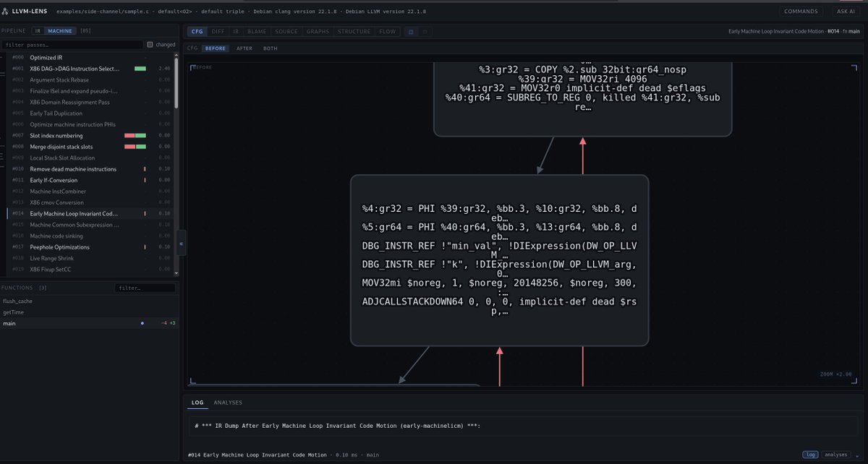Screen dimensions: 868x464
Task: Select Optimize machine instruction PHIs pass
Action: 89,124
